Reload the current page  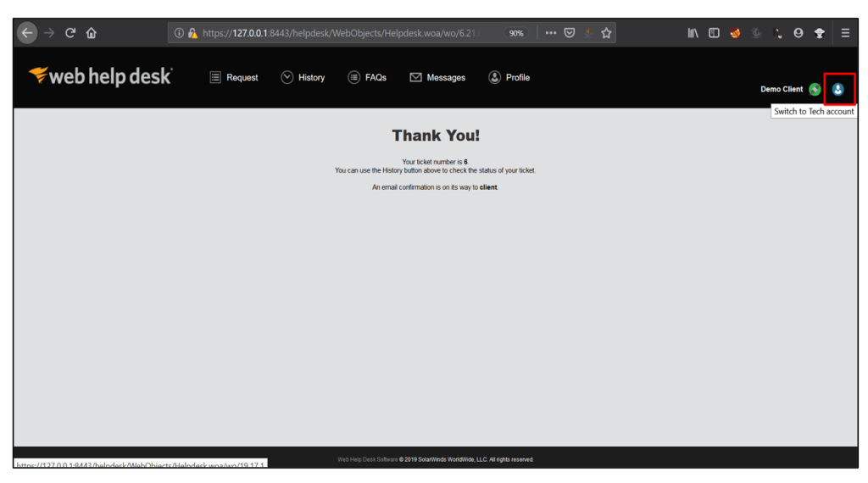[x=70, y=33]
